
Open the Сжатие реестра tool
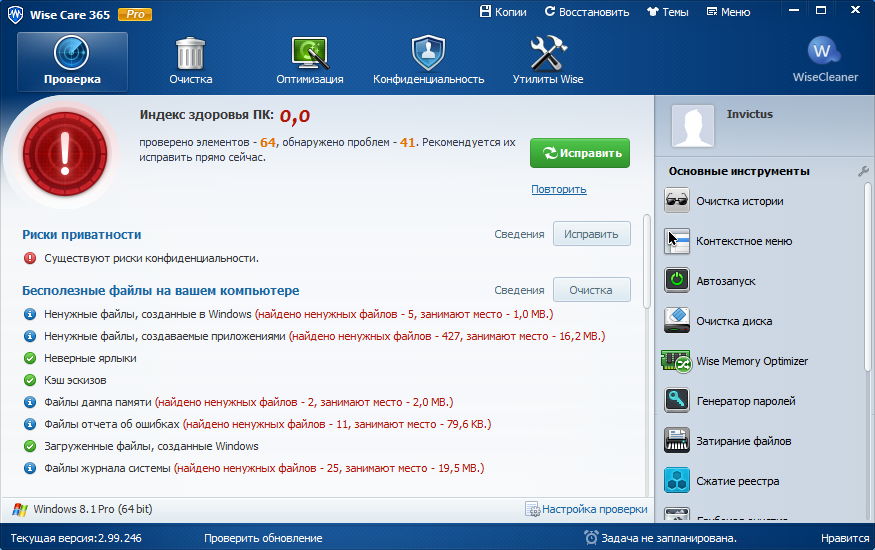(677, 481)
